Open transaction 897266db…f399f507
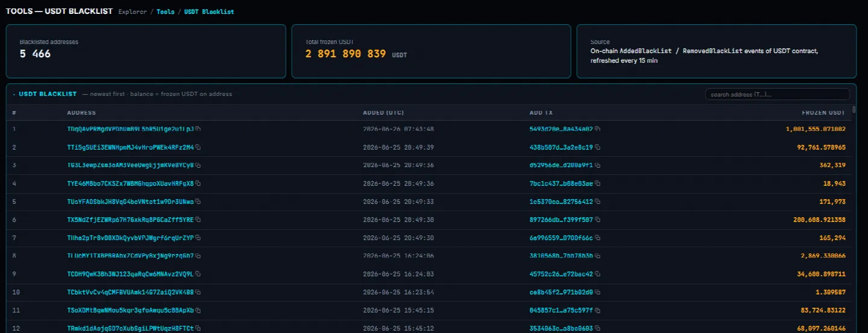Screen dimensions: 868x333 click(561, 220)
